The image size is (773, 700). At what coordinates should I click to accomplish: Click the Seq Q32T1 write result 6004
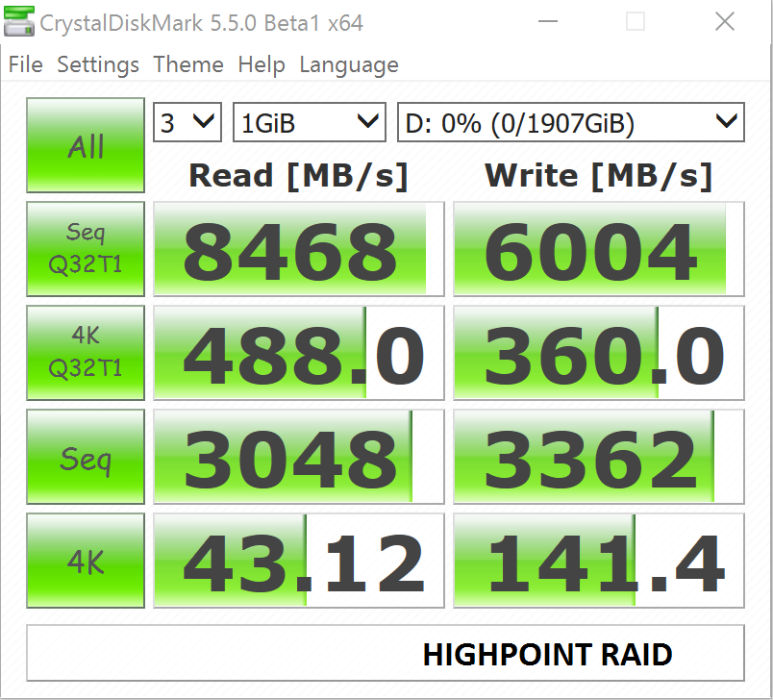(x=598, y=249)
